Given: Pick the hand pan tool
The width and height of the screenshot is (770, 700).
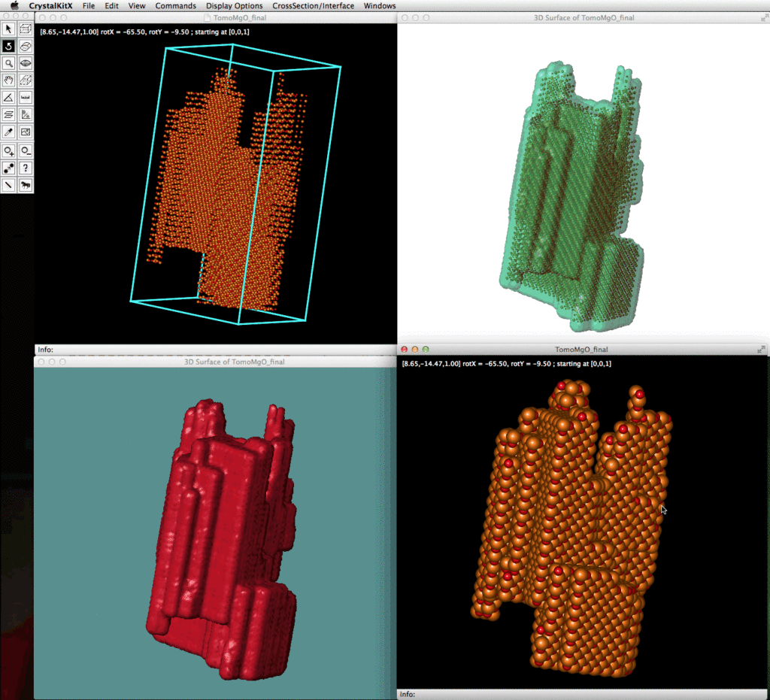Looking at the screenshot, I should pyautogui.click(x=8, y=81).
